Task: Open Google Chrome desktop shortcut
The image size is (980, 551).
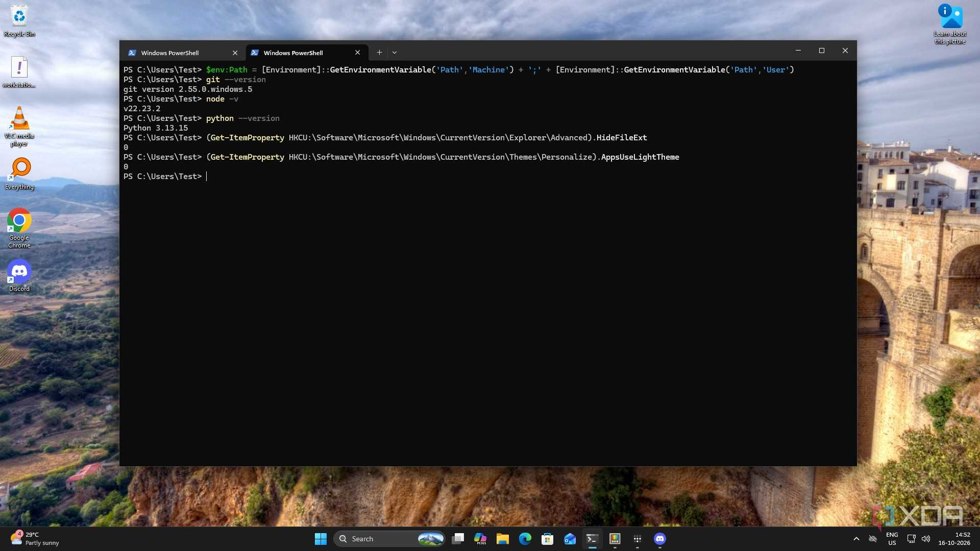Action: point(19,228)
